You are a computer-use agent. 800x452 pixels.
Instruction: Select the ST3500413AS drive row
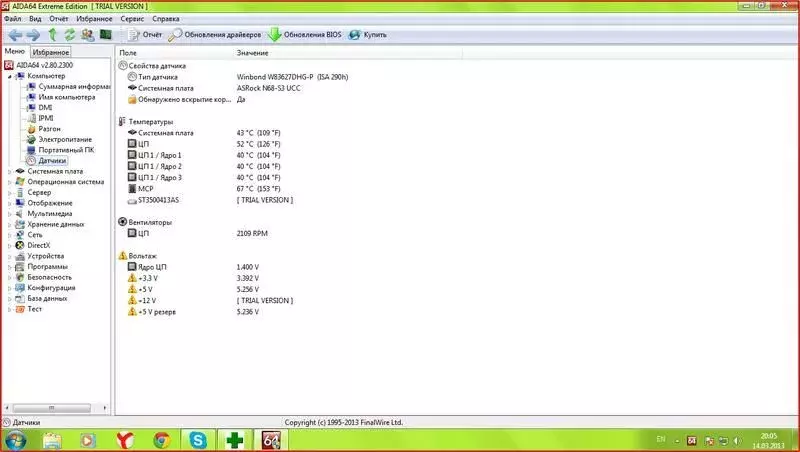tap(210, 200)
